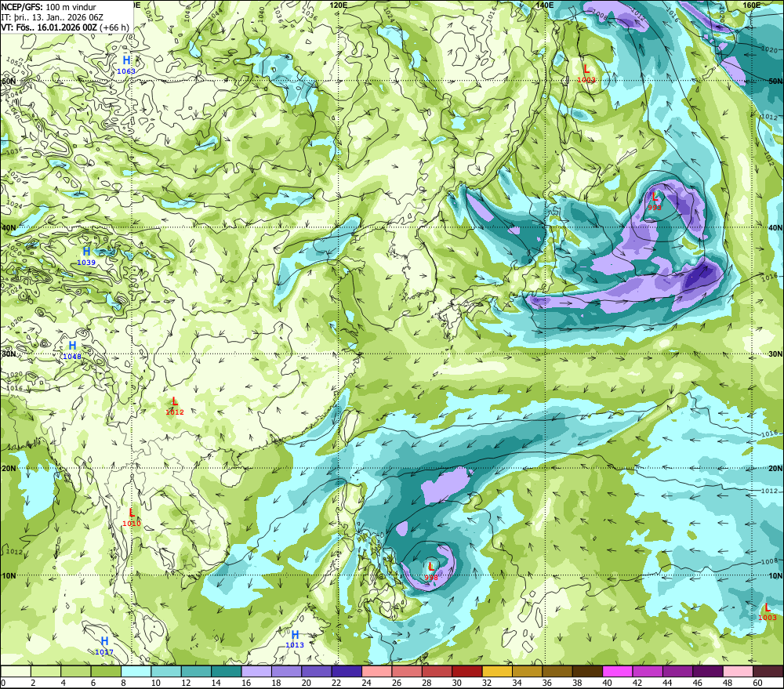784x689 pixels.
Task: Select the 6–8 m/s green legend swatch
Action: coord(106,671)
